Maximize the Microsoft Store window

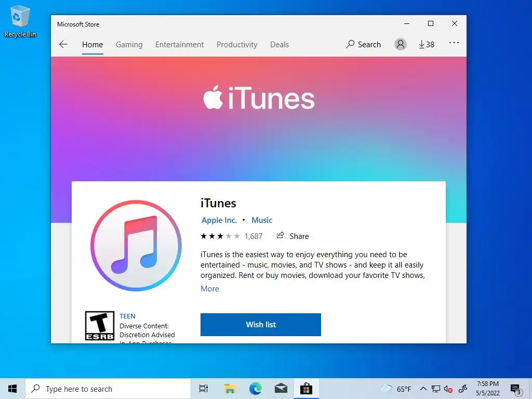pos(431,23)
